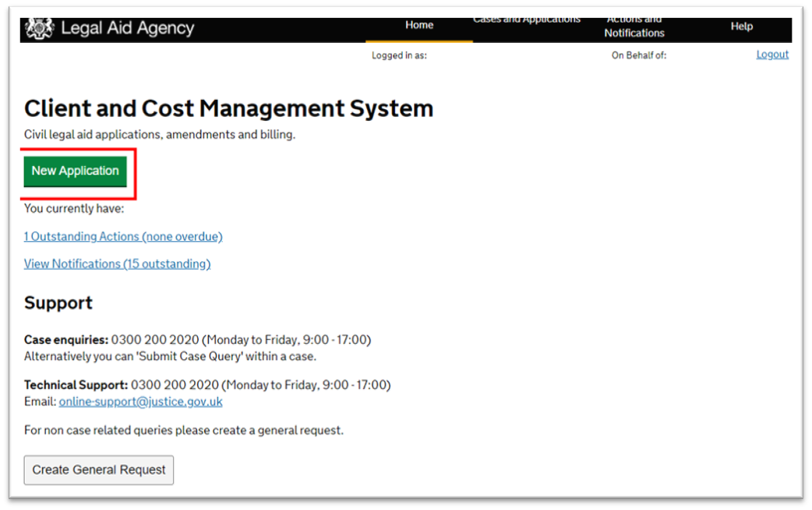Go to Actions and Notifications tab
The width and height of the screenshot is (812, 510).
click(x=634, y=27)
